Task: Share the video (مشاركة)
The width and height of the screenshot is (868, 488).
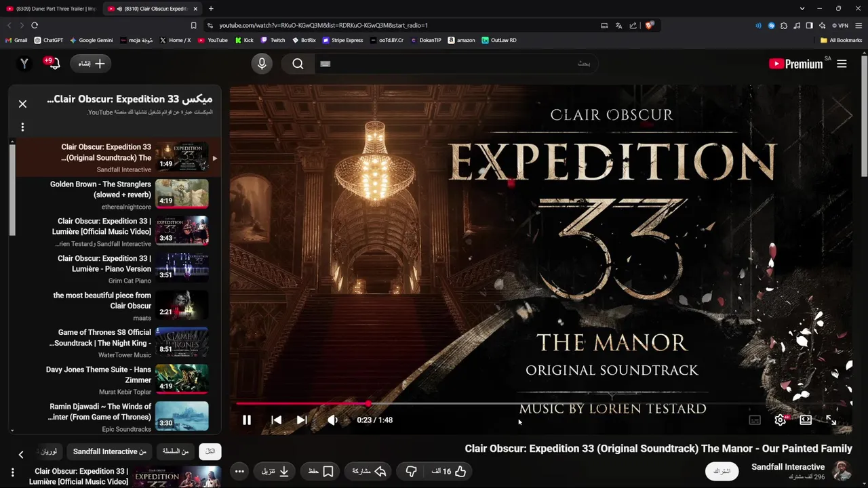Action: [x=369, y=471]
